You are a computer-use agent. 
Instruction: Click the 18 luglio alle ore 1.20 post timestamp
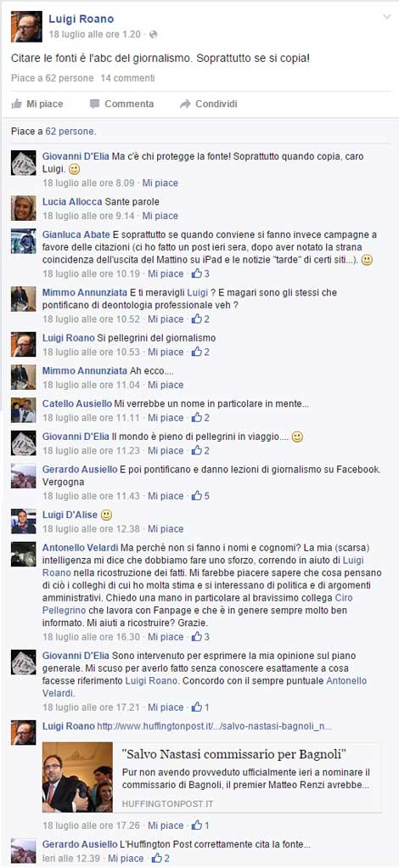94,34
